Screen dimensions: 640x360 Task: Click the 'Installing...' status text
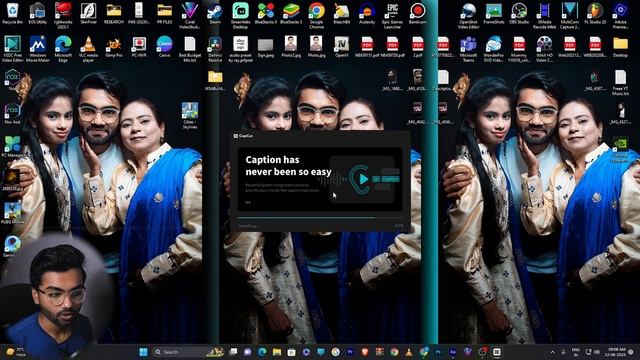(247, 226)
